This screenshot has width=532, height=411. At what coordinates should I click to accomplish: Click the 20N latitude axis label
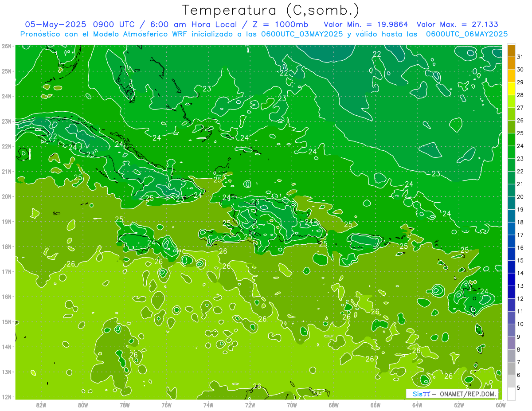tap(7, 196)
